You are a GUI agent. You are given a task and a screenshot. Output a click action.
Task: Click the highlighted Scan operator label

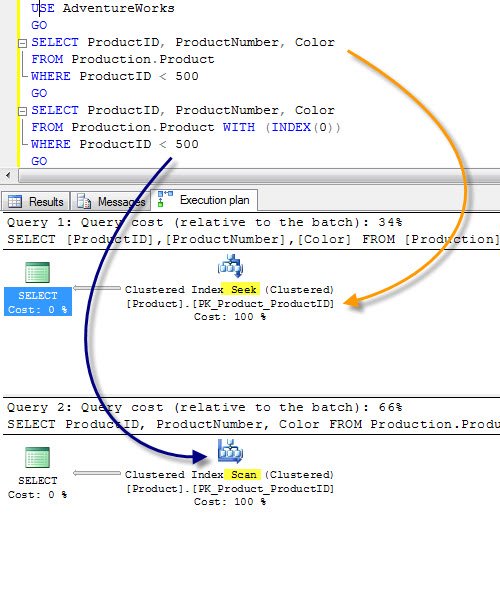(x=243, y=475)
